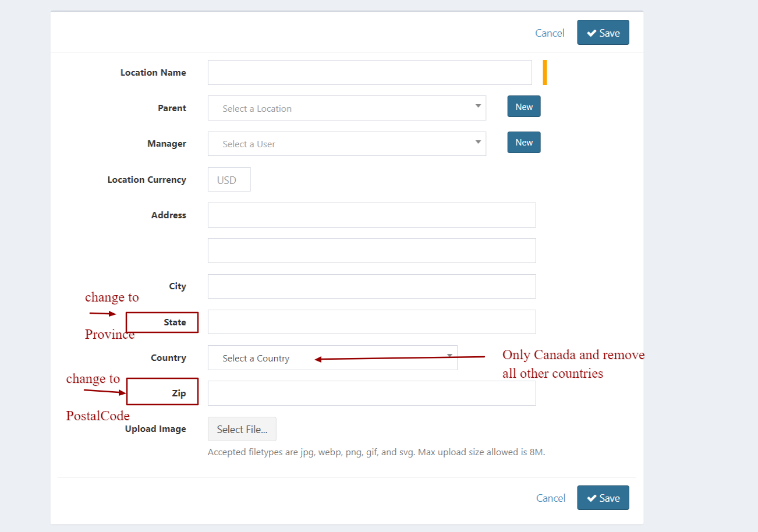Screen dimensions: 758x532
Task: Focus the Zip input field
Action: tap(371, 393)
